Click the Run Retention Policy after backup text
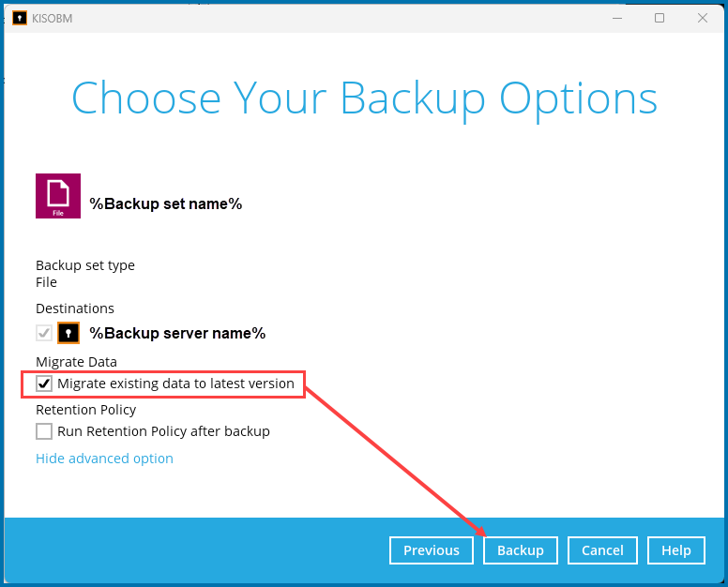728x587 pixels. tap(163, 431)
